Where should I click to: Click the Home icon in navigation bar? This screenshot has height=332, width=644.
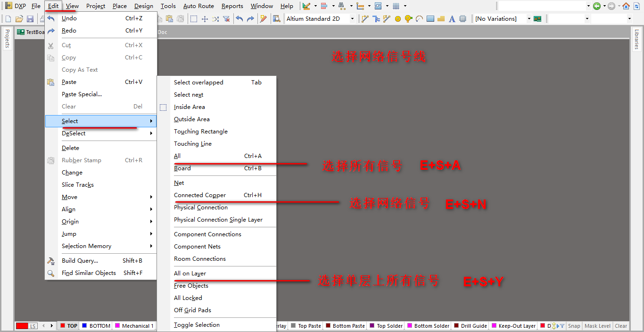pos(626,6)
